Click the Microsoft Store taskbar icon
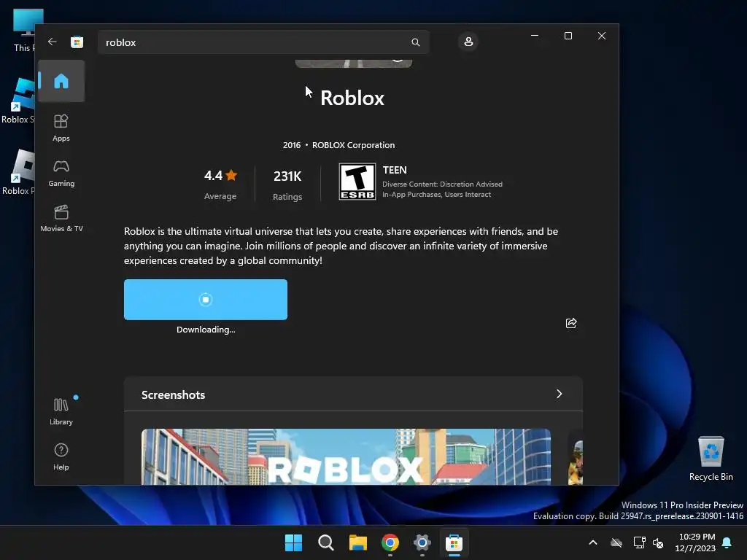747x560 pixels. click(454, 542)
